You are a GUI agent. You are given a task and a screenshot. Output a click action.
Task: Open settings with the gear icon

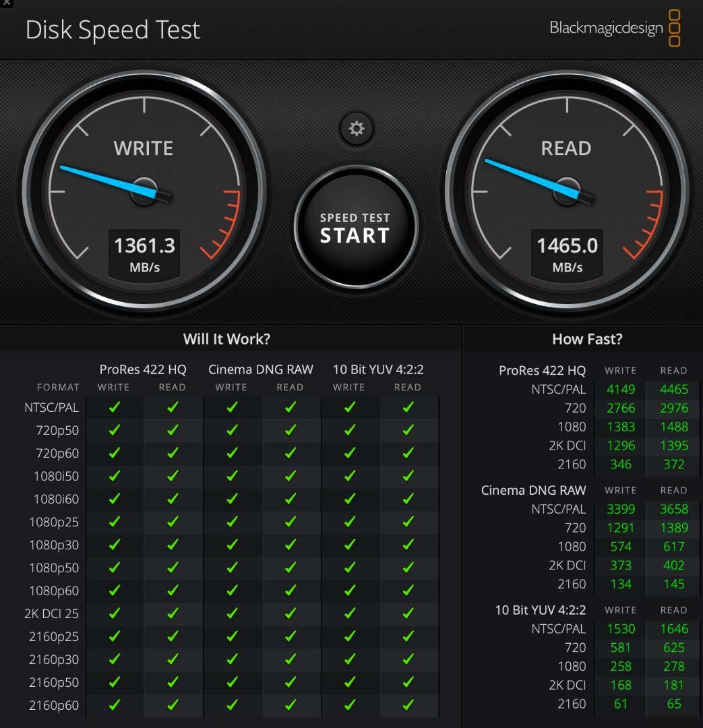tap(356, 129)
